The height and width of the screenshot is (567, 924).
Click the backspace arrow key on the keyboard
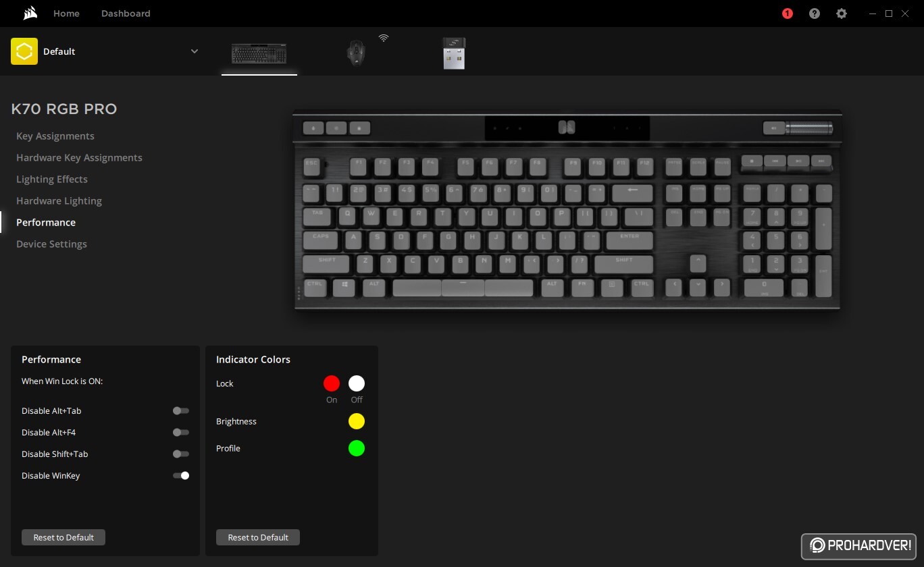[633, 192]
